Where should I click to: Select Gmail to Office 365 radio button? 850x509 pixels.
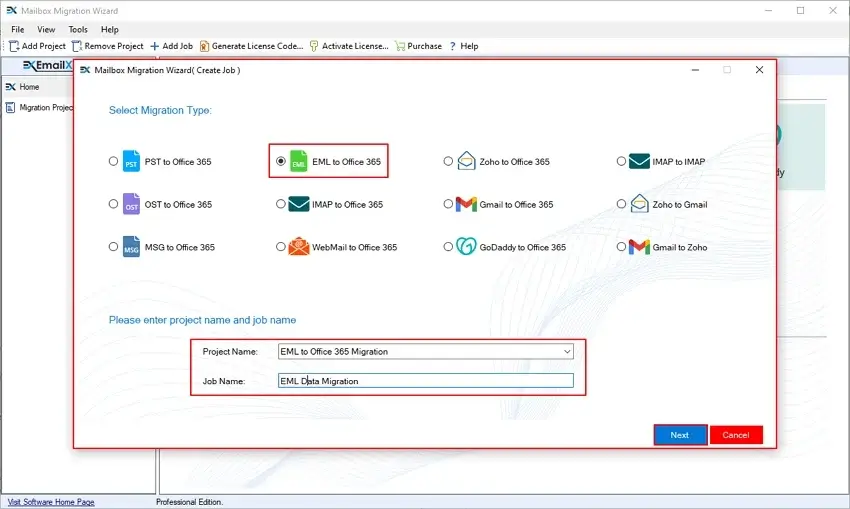pyautogui.click(x=448, y=204)
